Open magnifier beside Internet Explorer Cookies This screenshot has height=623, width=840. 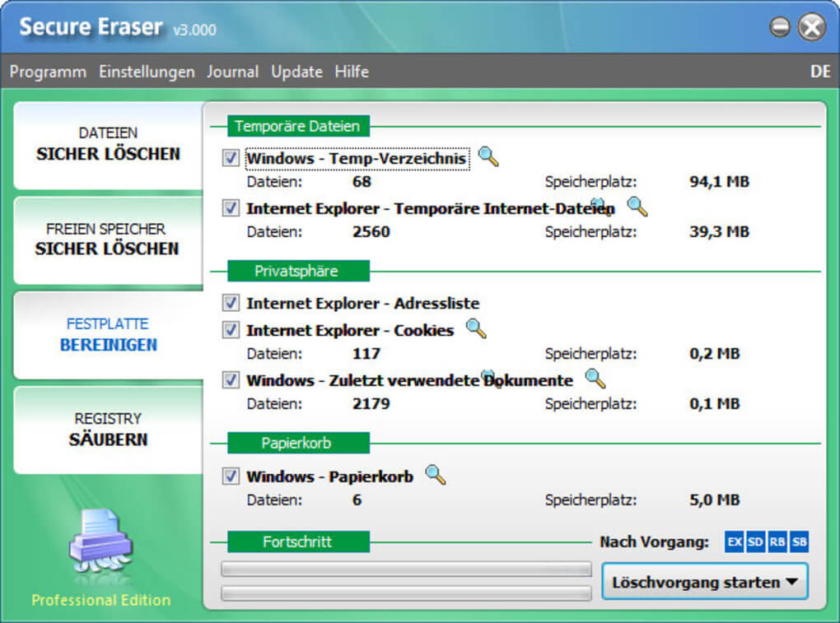tap(476, 329)
